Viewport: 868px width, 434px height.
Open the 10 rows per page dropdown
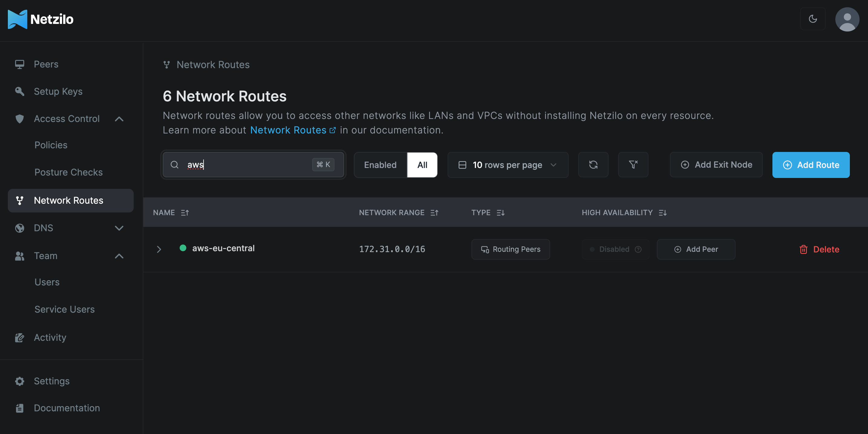507,165
